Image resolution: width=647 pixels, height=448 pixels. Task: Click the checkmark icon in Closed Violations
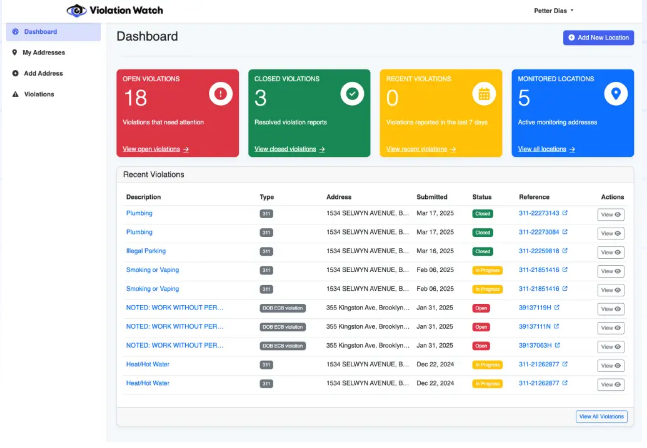click(x=352, y=94)
